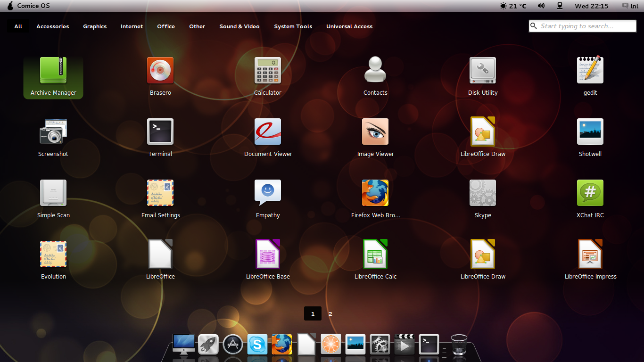The image size is (644, 362).
Task: Launch the Brasero disc burner
Action: pyautogui.click(x=160, y=71)
